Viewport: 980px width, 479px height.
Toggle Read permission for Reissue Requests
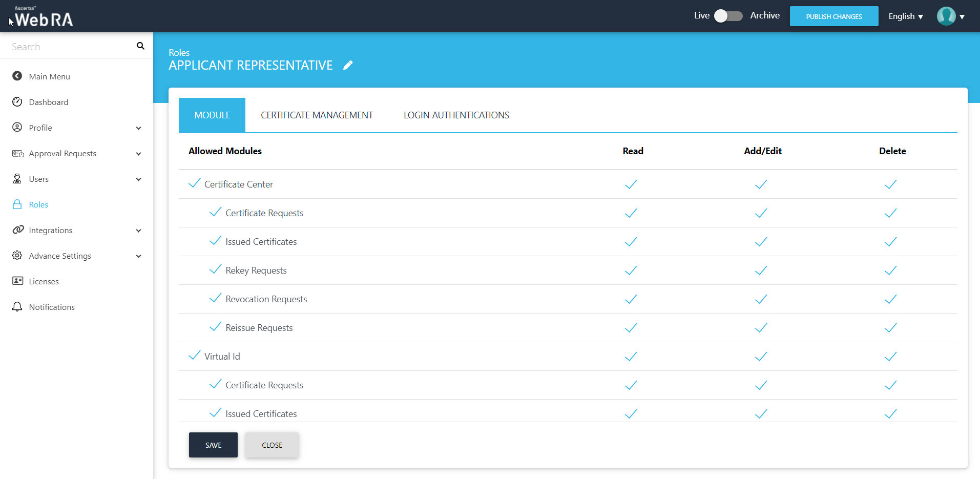click(x=631, y=328)
